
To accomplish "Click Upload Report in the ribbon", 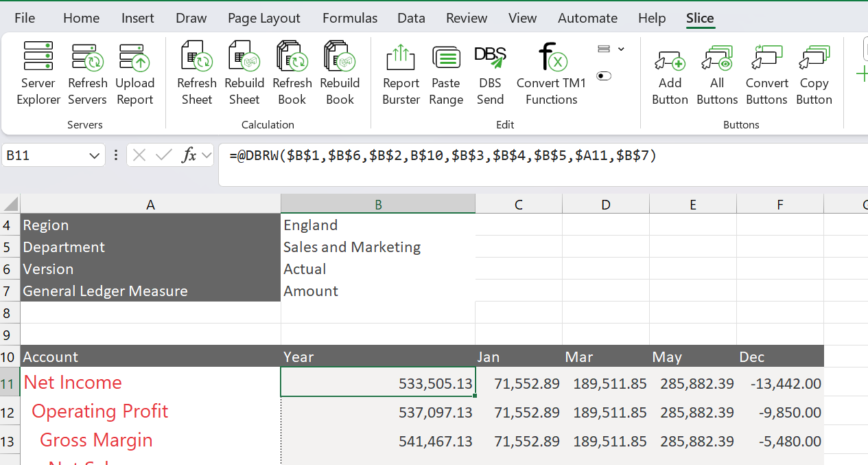I will coord(134,73).
